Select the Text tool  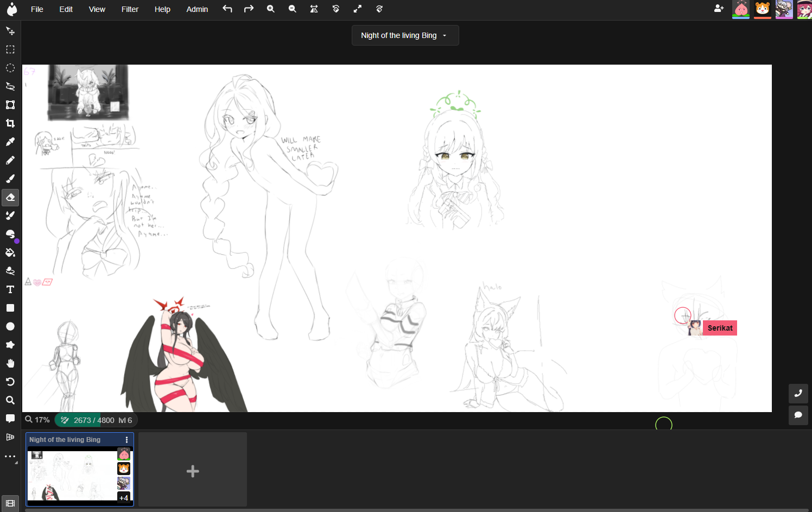pyautogui.click(x=10, y=290)
